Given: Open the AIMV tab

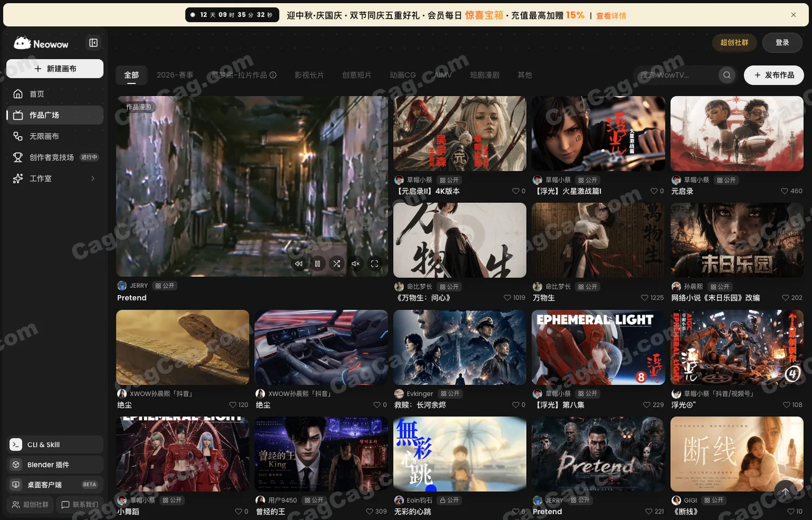Looking at the screenshot, I should pyautogui.click(x=443, y=75).
